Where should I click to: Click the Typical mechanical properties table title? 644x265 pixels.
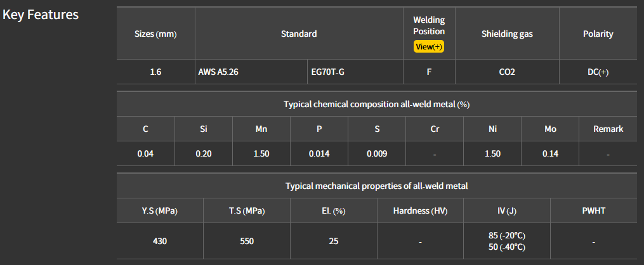click(376, 186)
